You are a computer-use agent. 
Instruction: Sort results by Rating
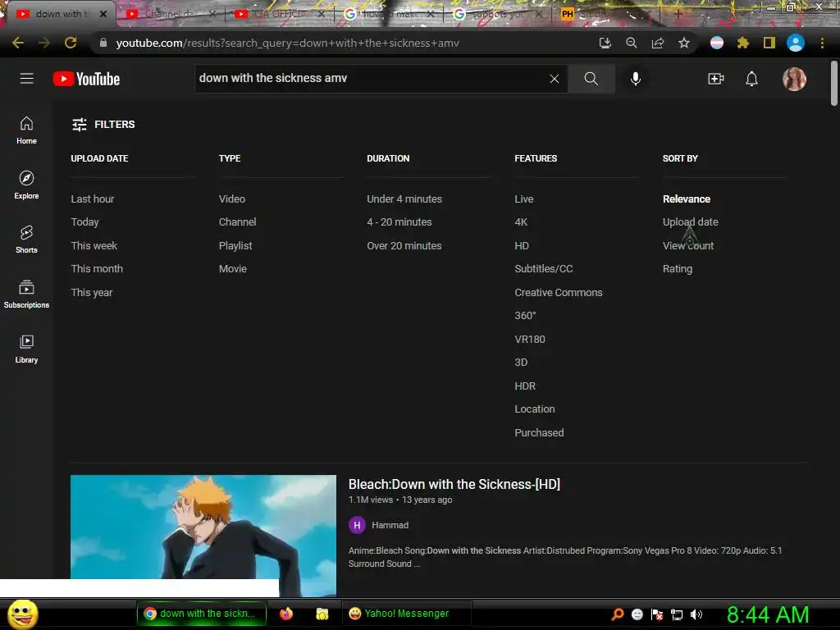coord(677,268)
